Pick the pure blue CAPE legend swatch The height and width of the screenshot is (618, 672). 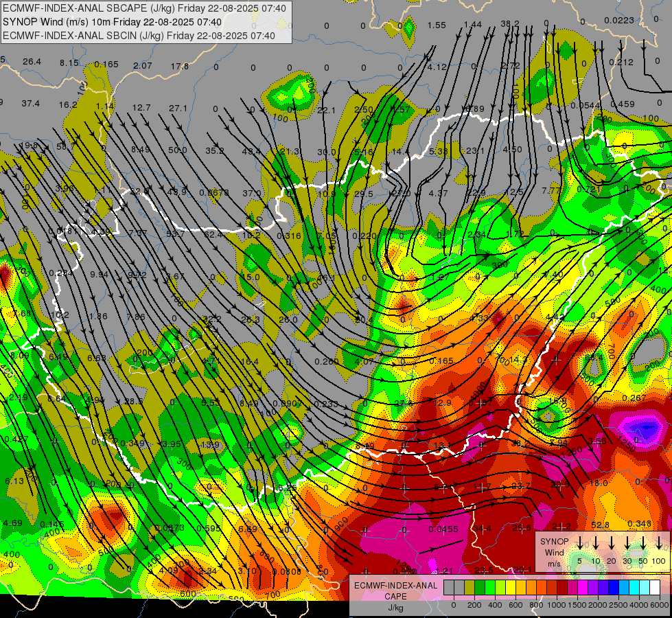coord(614,588)
